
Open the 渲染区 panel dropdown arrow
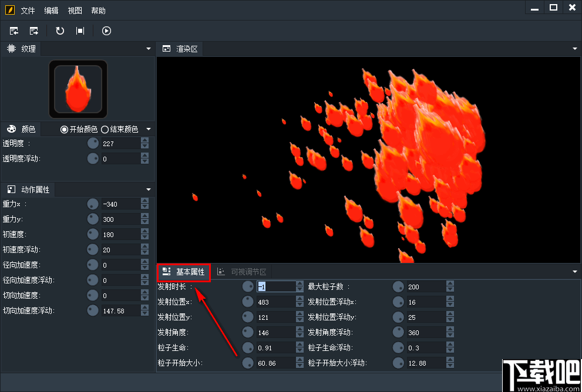click(575, 49)
